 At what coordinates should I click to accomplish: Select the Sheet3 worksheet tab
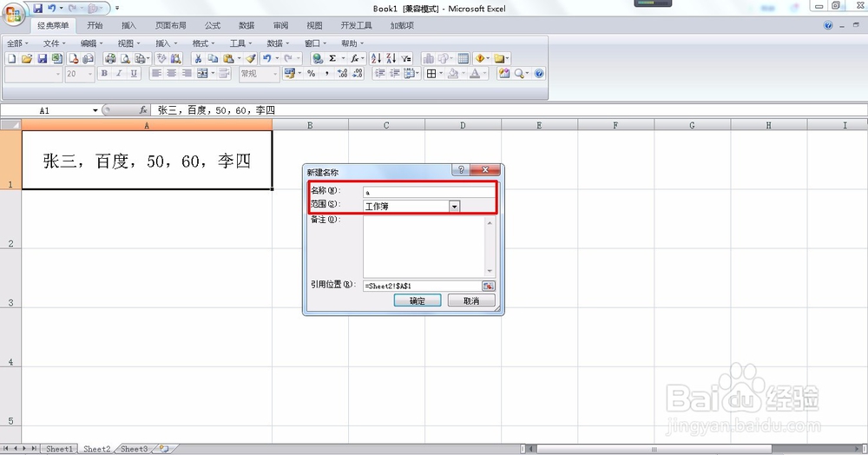(134, 449)
